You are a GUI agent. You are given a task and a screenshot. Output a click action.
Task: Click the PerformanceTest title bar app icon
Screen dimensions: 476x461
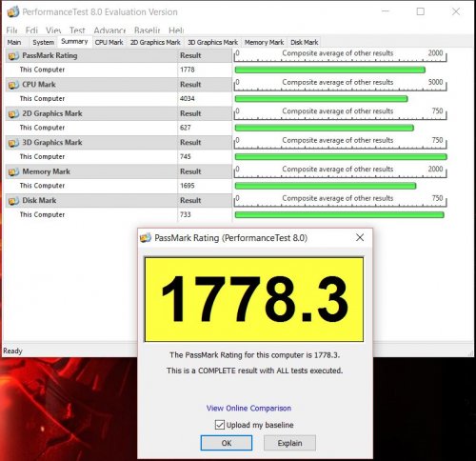pyautogui.click(x=13, y=11)
